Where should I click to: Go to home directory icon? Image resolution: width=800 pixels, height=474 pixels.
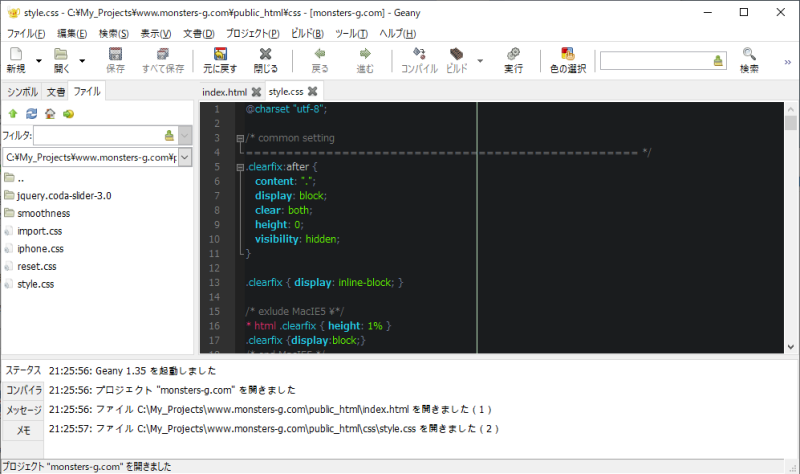pyautogui.click(x=50, y=114)
